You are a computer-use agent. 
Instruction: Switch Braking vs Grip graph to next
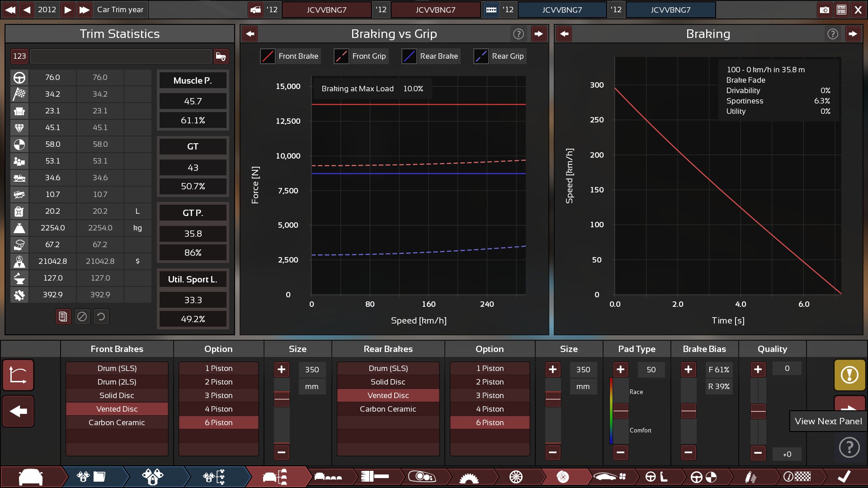click(538, 33)
